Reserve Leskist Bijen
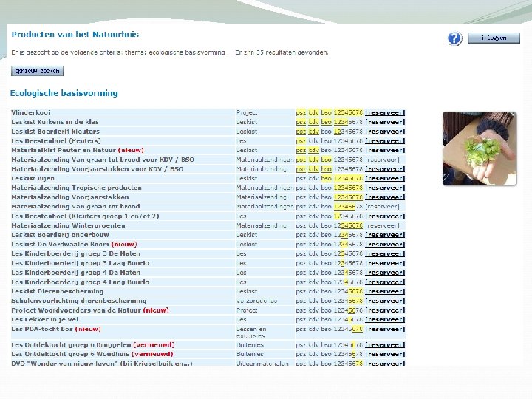 point(385,179)
